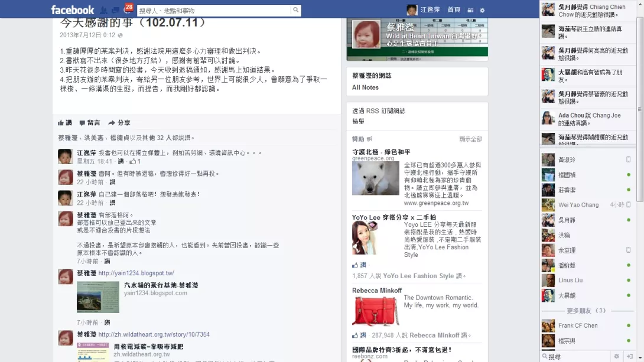
Task: Click 江逸萍 avatar beside 自己建一個部落格吧 comment
Action: point(66,198)
